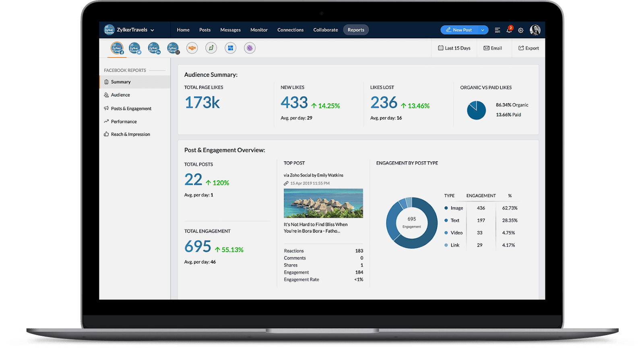Open the lines menu icon beside New Post

point(497,30)
